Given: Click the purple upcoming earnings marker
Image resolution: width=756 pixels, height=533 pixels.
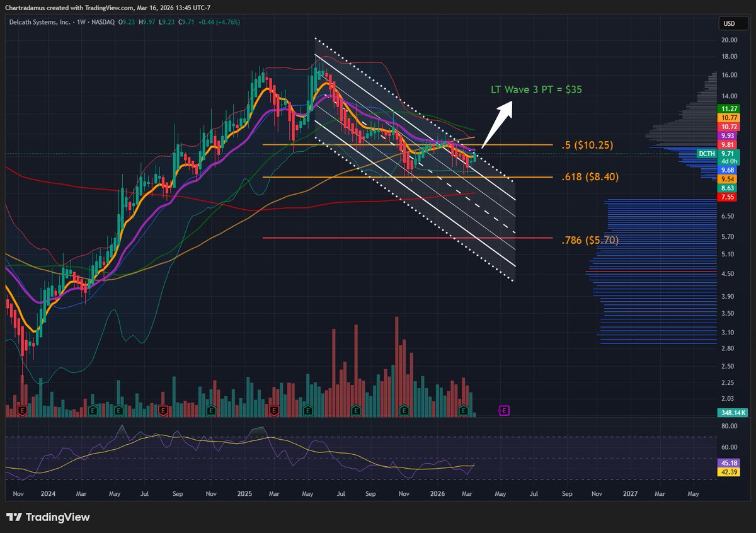Looking at the screenshot, I should pos(504,411).
